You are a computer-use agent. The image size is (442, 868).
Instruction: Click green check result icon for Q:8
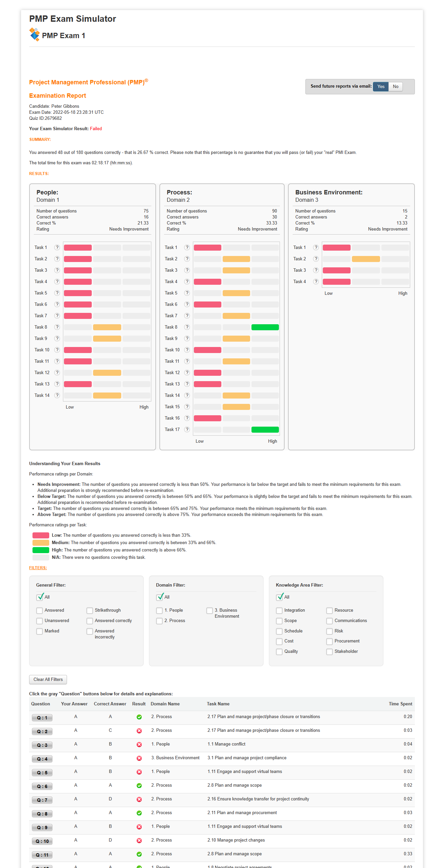[x=139, y=813]
